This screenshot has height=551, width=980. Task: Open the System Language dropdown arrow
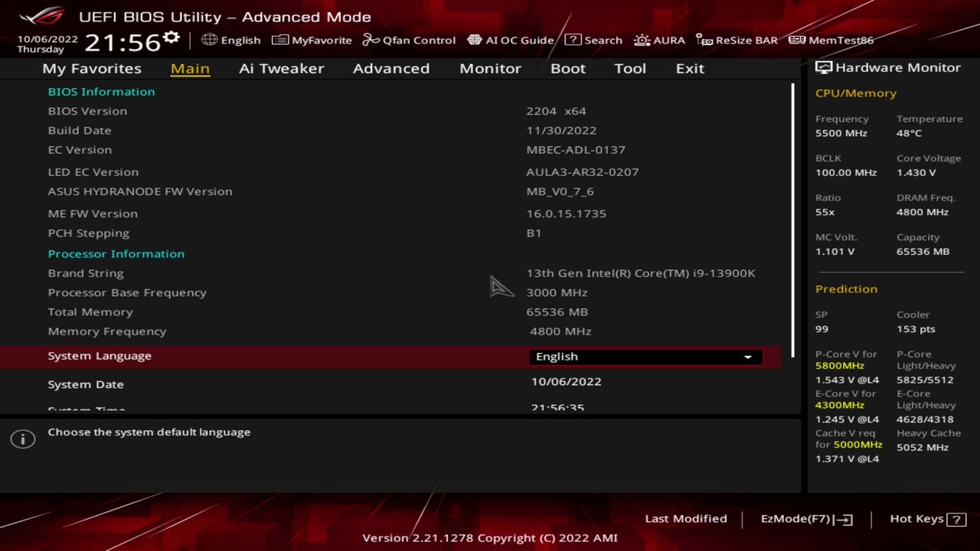coord(748,357)
